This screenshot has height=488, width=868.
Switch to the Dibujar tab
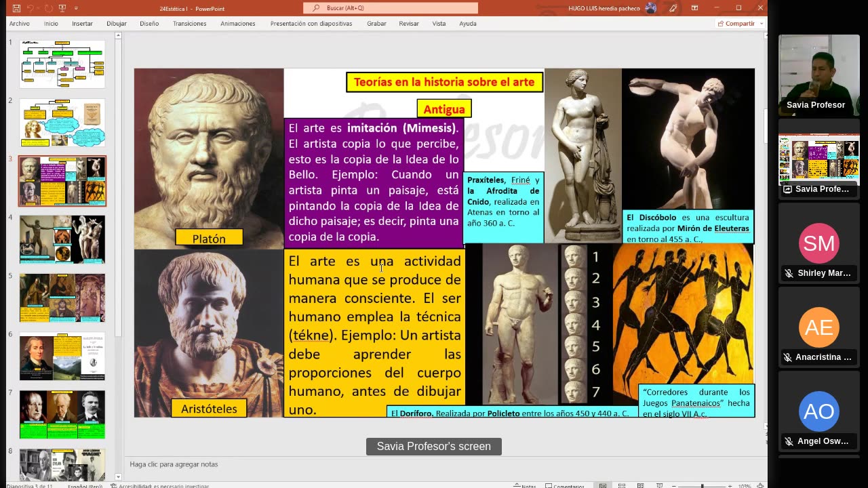click(x=117, y=24)
